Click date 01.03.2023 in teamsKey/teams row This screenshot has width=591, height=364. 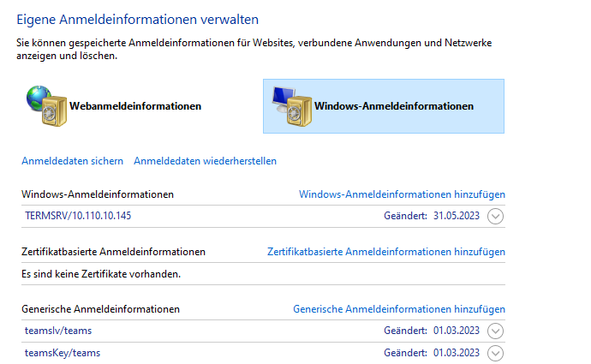456,353
